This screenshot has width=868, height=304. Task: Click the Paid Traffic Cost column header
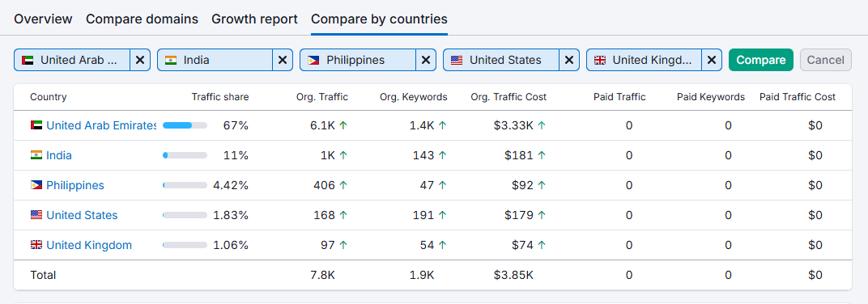coord(798,97)
